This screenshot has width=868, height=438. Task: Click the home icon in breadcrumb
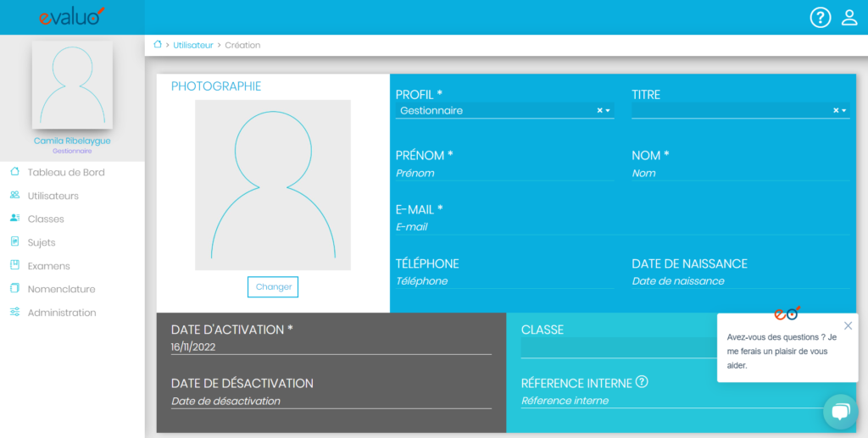158,44
